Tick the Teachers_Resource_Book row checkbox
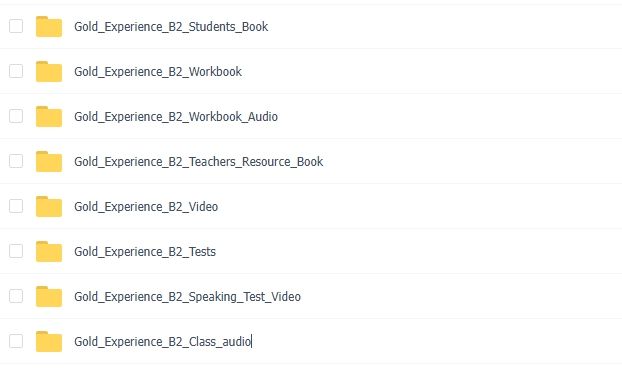The height and width of the screenshot is (376, 622). (16, 161)
